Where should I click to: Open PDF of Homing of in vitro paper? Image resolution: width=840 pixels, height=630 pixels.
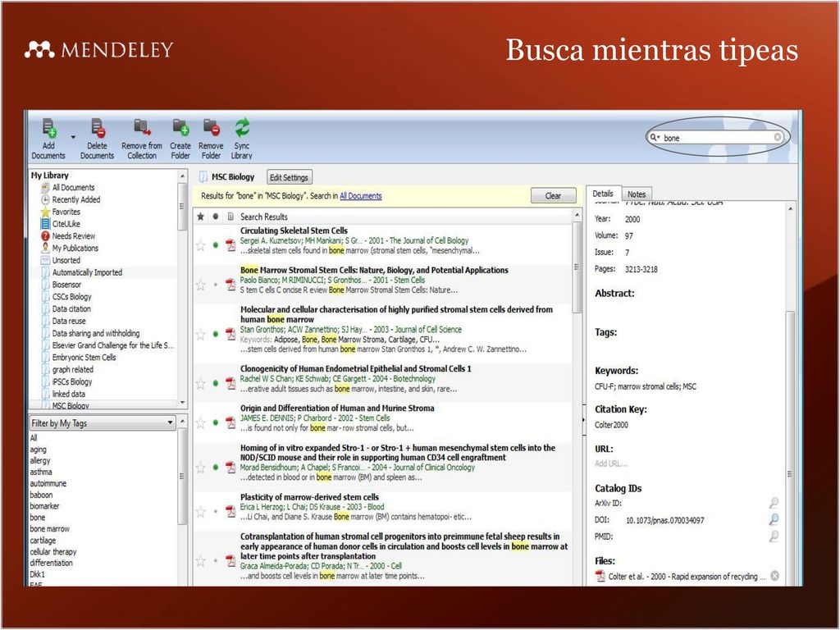tap(231, 467)
